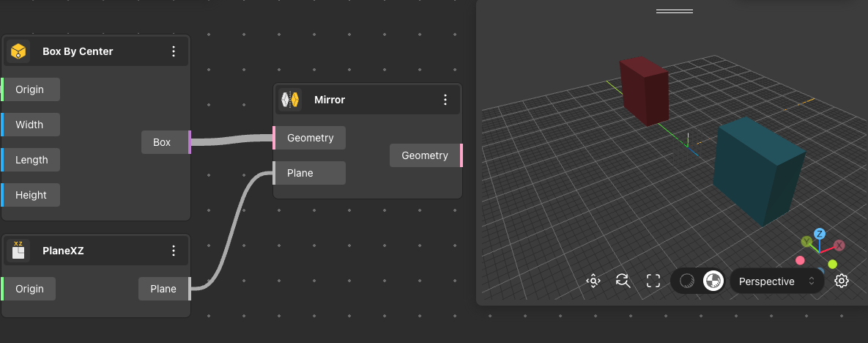Image resolution: width=868 pixels, height=343 pixels.
Task: Click the Width input on Box By Center
Action: [x=30, y=125]
